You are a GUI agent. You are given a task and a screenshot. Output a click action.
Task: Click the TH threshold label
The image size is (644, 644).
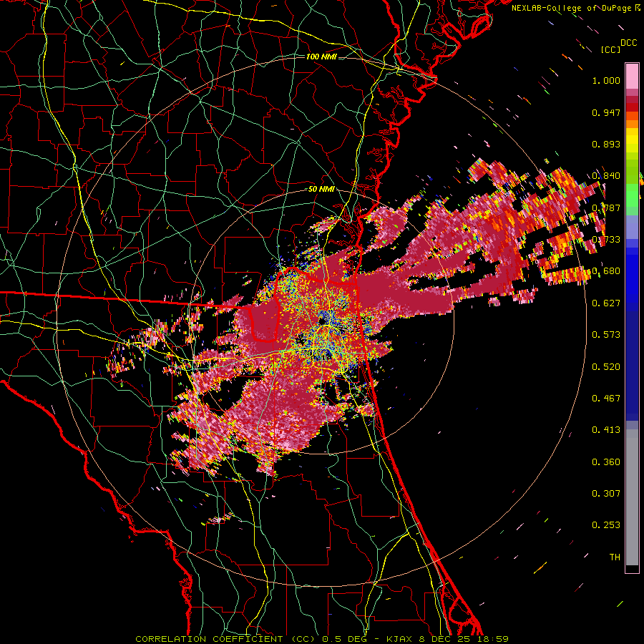(x=615, y=557)
